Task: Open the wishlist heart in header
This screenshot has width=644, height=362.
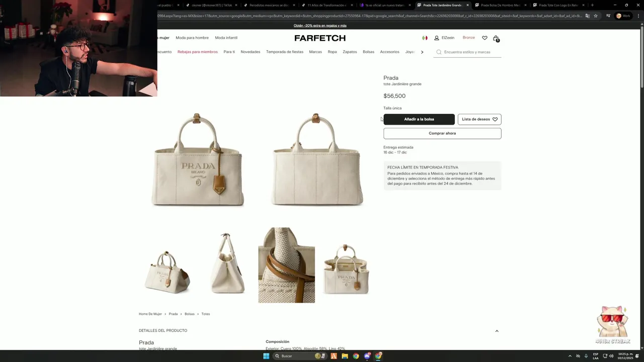Action: tap(485, 38)
